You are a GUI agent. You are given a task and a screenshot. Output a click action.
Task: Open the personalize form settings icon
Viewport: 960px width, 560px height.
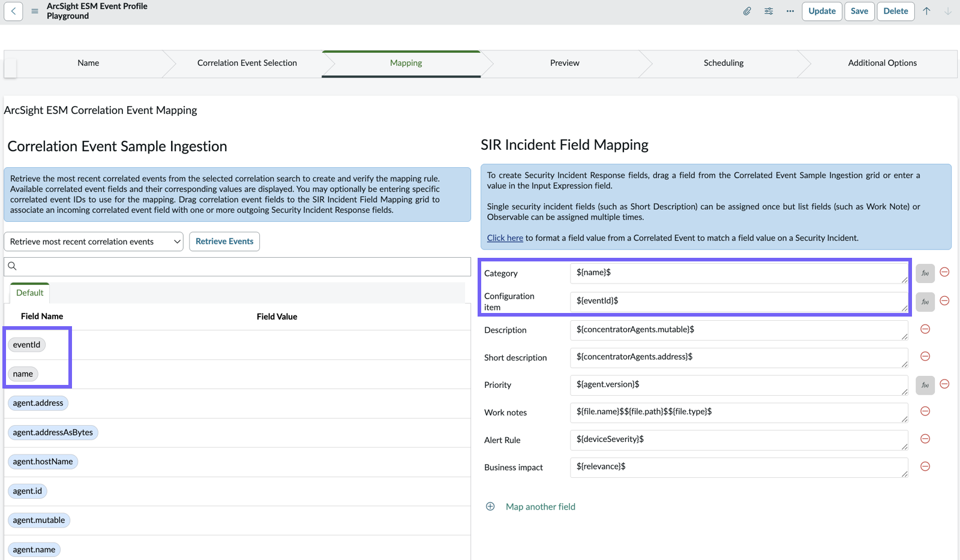pos(769,11)
